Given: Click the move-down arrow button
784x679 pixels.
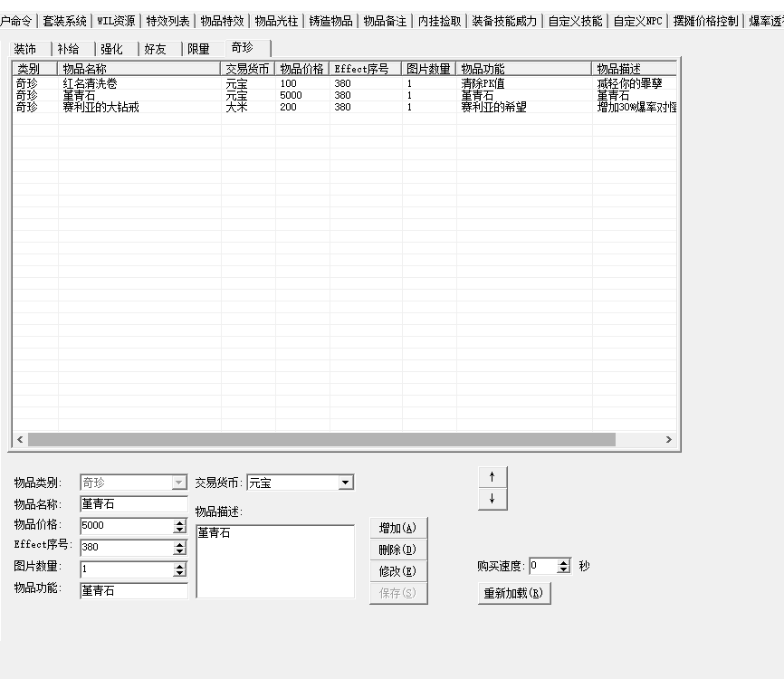Looking at the screenshot, I should (492, 499).
